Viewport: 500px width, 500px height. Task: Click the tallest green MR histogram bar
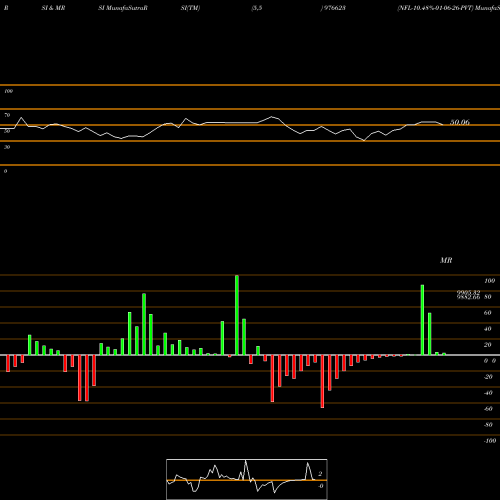coord(237,315)
